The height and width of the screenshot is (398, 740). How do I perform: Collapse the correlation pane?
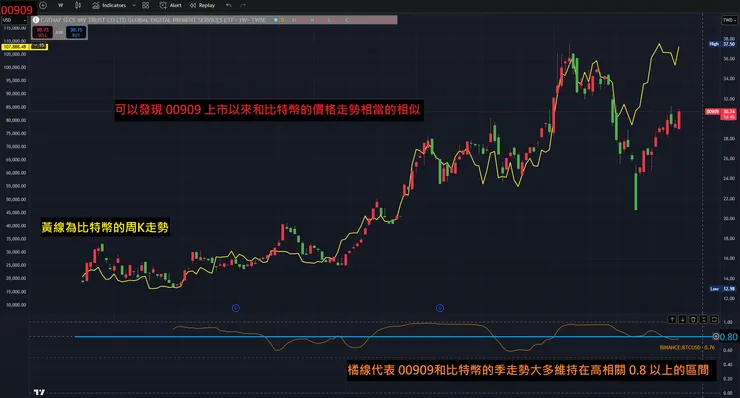click(703, 320)
